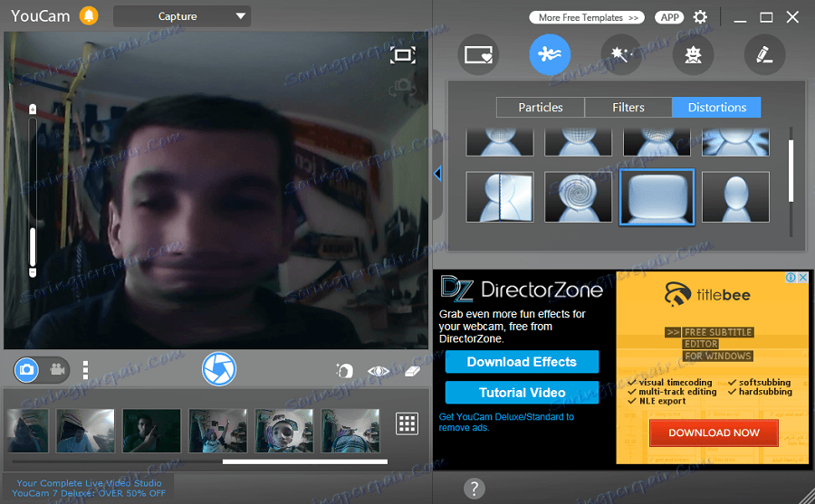Select the mirror split distortion effect
The width and height of the screenshot is (815, 504).
click(x=500, y=197)
